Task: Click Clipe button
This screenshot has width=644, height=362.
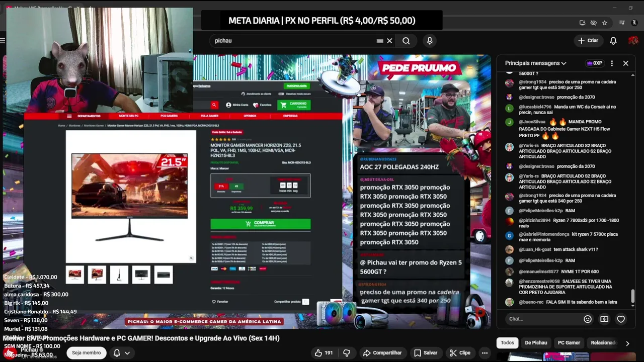Action: coord(460,353)
